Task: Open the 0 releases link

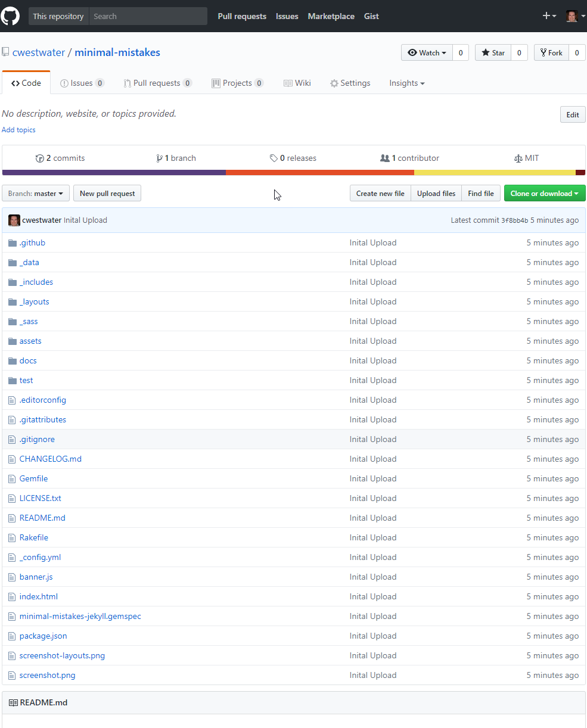Action: [x=293, y=158]
